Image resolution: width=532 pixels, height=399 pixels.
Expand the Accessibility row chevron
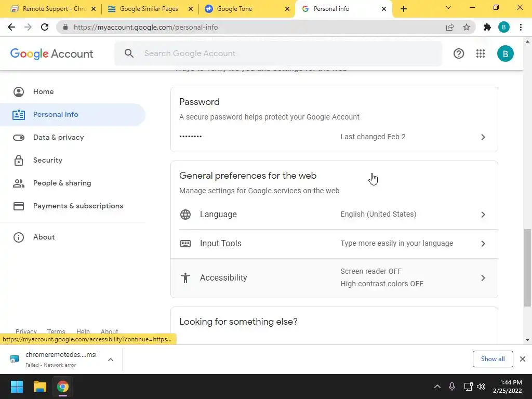483,278
